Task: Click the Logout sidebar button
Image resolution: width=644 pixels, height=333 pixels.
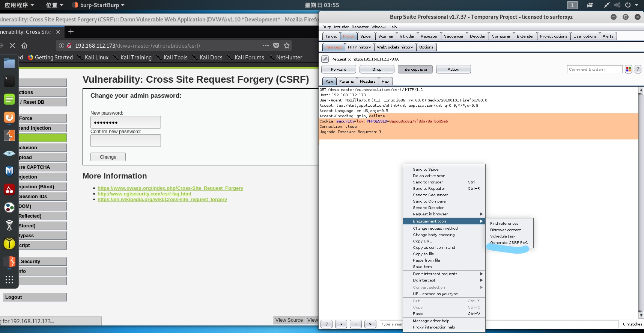Action: pyautogui.click(x=35, y=297)
